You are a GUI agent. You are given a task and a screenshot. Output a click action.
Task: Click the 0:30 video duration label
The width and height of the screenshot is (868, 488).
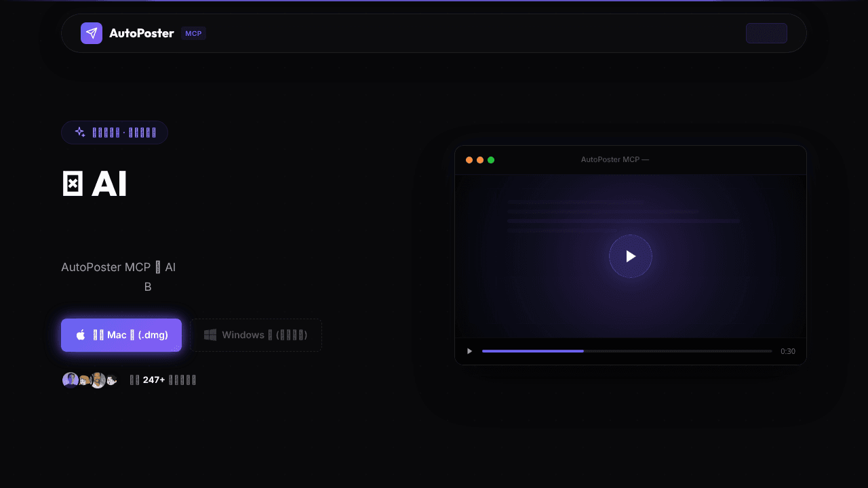tap(788, 351)
